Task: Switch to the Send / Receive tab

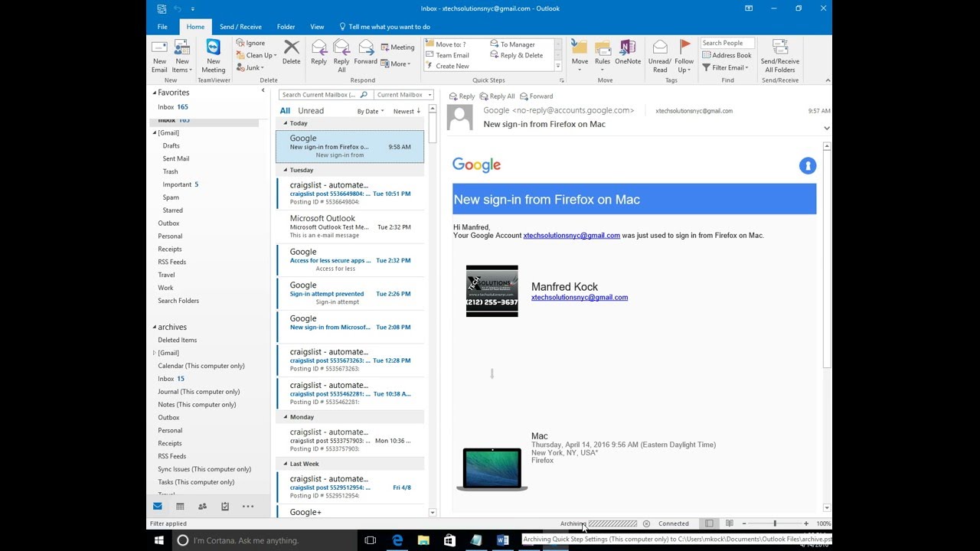Action: pyautogui.click(x=240, y=27)
